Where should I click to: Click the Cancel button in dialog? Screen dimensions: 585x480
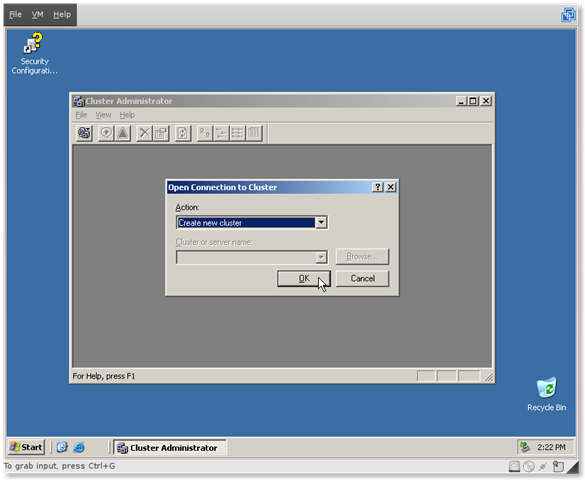click(362, 279)
